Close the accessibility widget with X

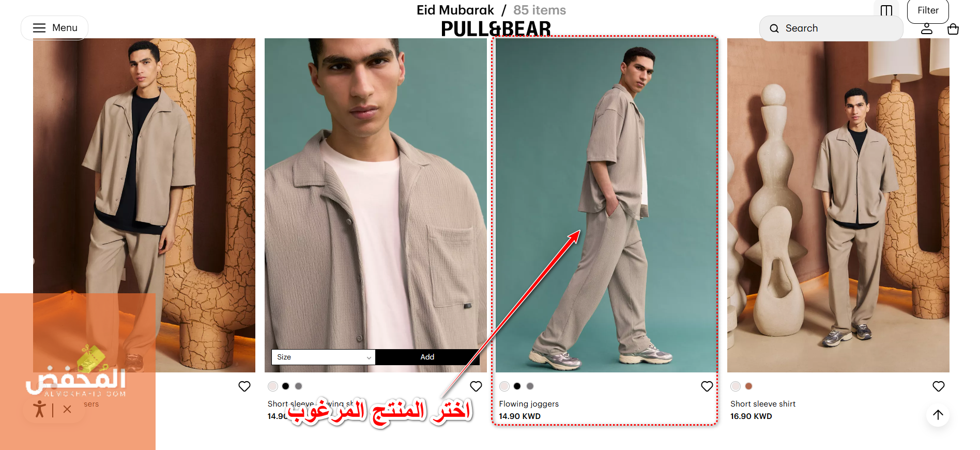coord(67,409)
